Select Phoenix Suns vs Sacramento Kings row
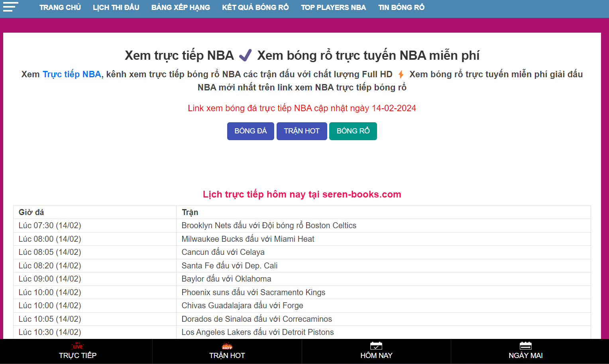This screenshot has height=364, width=609. 253,292
